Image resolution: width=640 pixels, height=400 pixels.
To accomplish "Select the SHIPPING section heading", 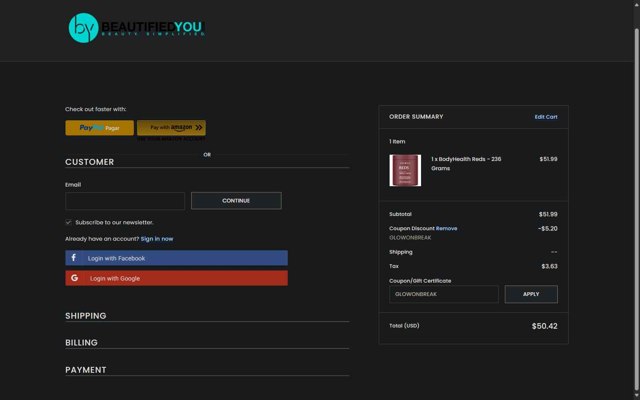I will (x=86, y=316).
